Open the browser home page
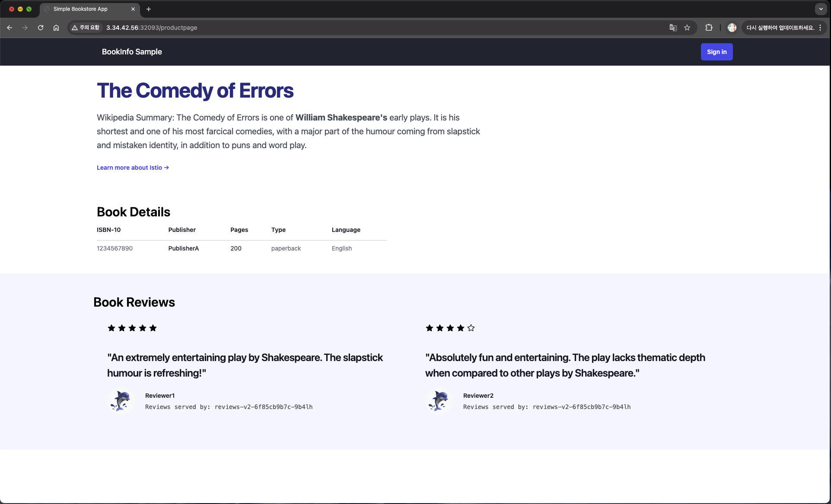This screenshot has width=831, height=504. 56,28
